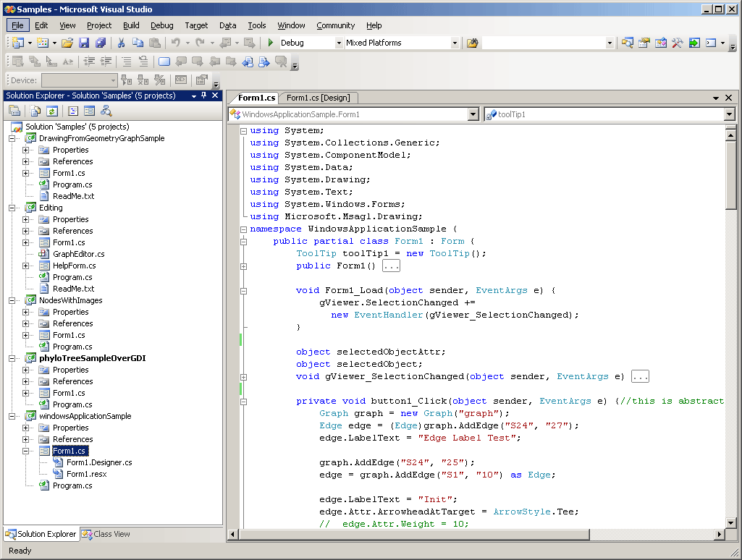Click the editor horizontal scrollbar right arrow
The height and width of the screenshot is (560, 742).
pos(720,535)
